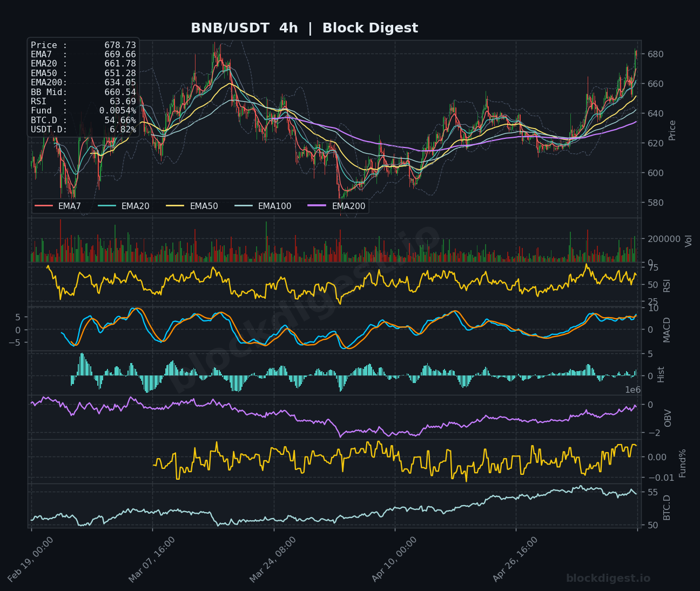The width and height of the screenshot is (700, 591).
Task: Click the 75 RSI axis tick
Action: [652, 268]
